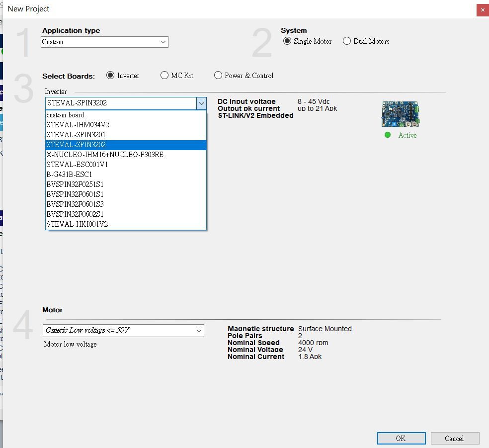Select EVSPIN32F0601S1 in the dropdown
The height and width of the screenshot is (448, 489).
[126, 194]
